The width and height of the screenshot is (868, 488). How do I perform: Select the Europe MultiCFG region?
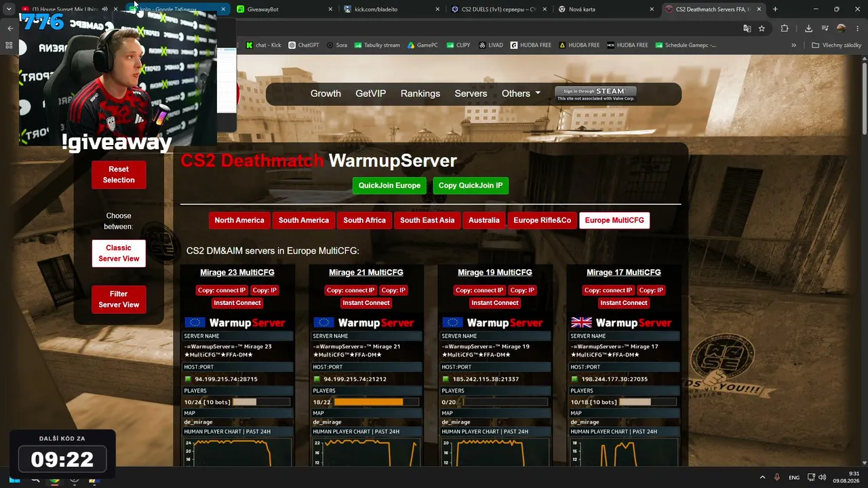point(614,220)
